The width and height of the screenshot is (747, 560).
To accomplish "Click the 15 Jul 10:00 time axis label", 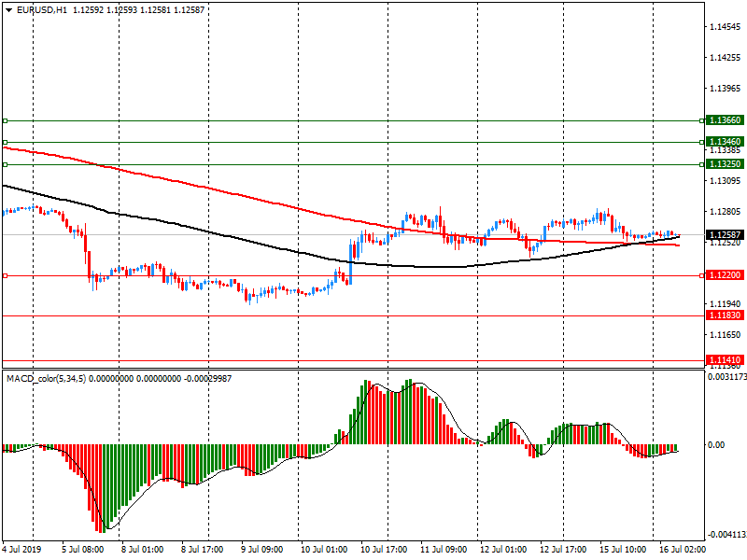I will click(x=623, y=549).
